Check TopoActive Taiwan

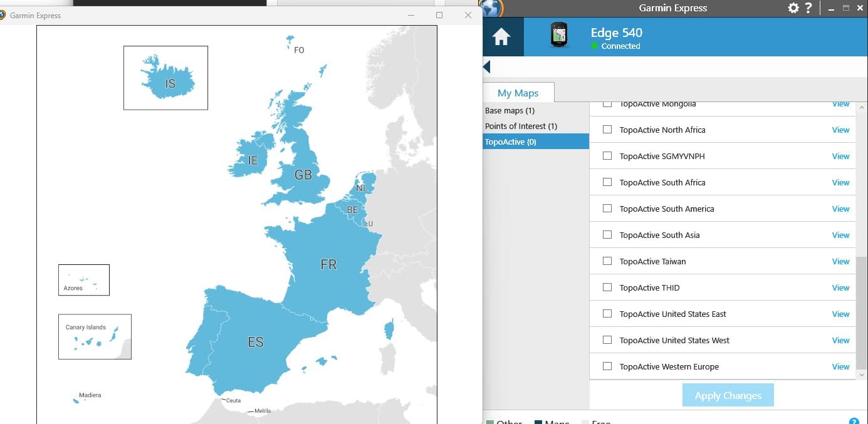607,261
